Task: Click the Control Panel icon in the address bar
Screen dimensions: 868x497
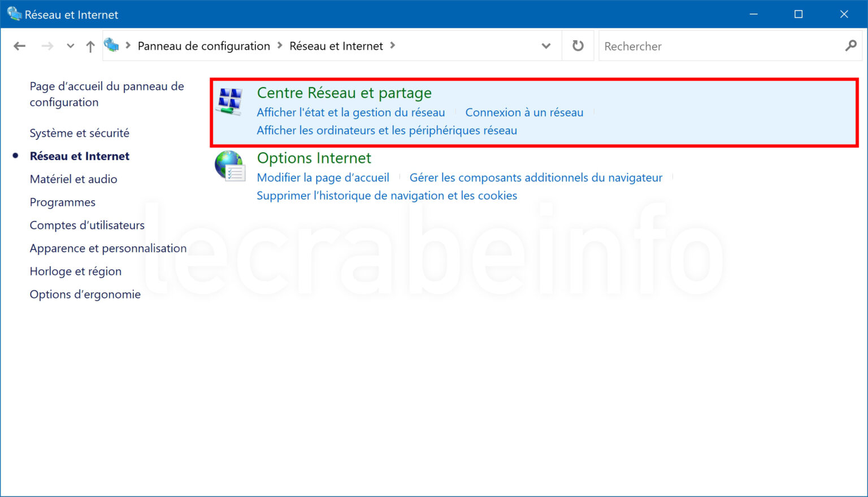Action: 112,45
